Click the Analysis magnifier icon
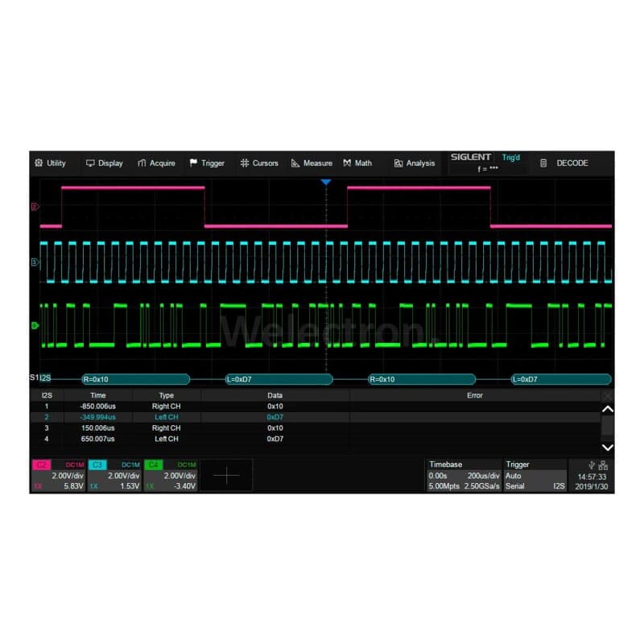This screenshot has height=644, width=644. click(398, 163)
